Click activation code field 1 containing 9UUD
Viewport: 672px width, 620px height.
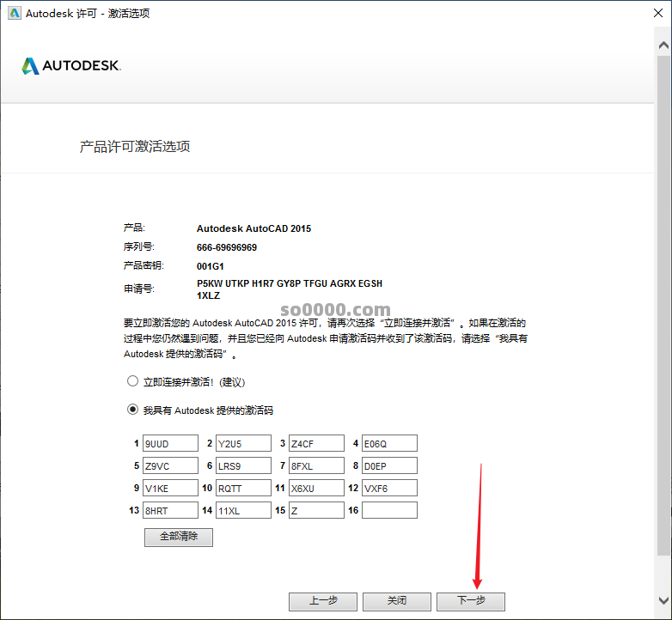point(170,443)
